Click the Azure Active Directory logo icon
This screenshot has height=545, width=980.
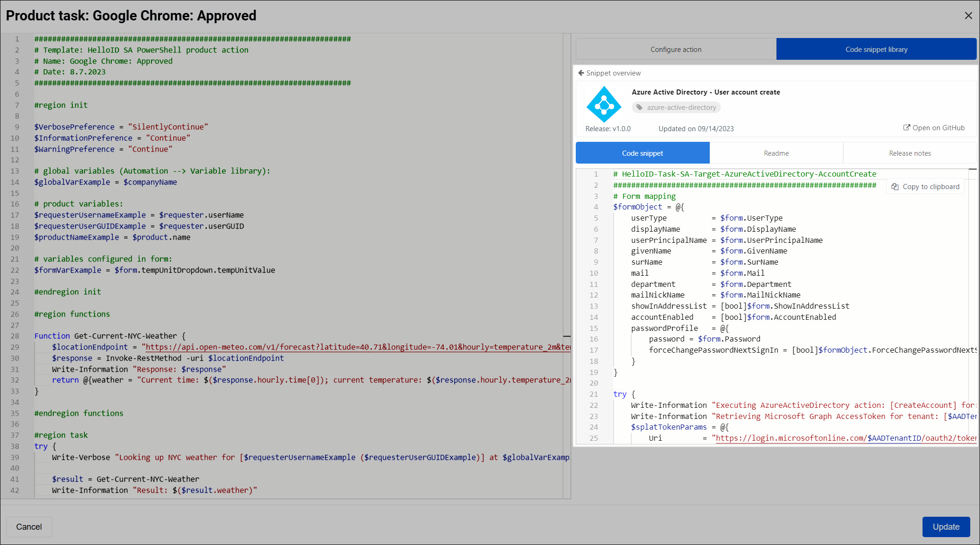pyautogui.click(x=604, y=105)
